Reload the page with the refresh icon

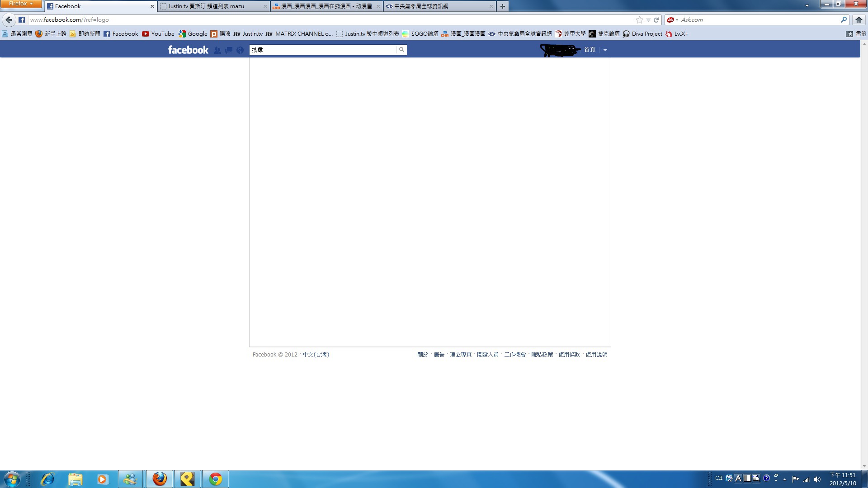tap(656, 20)
